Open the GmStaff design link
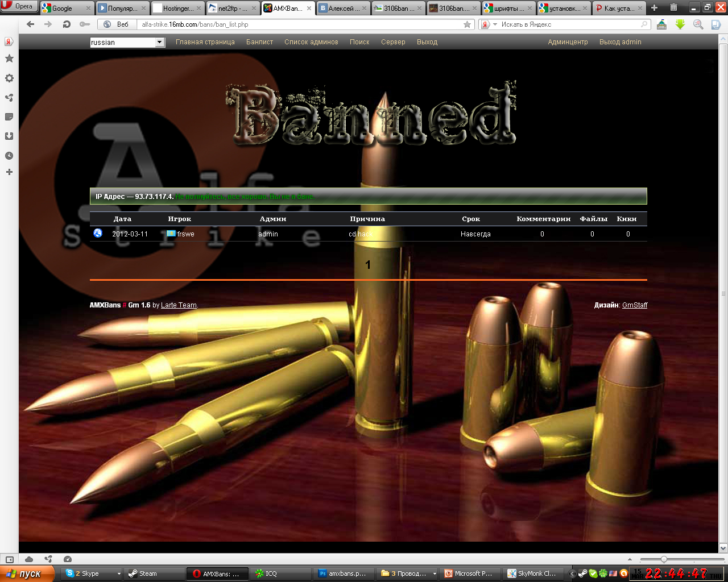 tap(635, 305)
